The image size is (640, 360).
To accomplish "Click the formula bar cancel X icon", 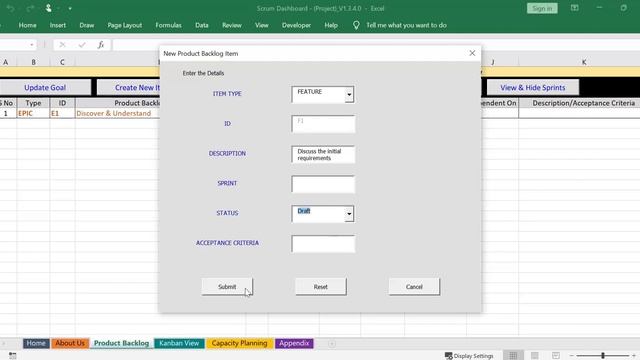I will click(62, 45).
